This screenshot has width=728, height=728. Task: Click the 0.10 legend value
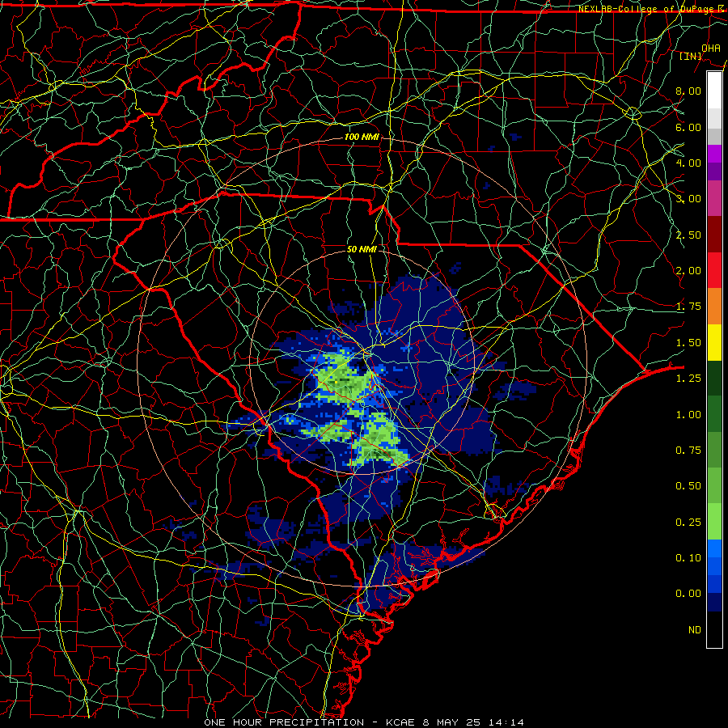tap(688, 558)
